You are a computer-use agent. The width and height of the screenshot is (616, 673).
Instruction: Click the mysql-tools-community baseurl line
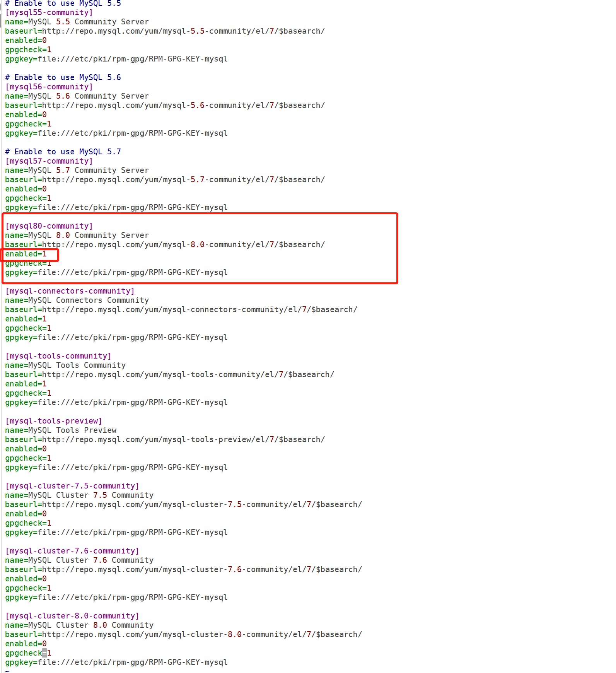point(169,374)
